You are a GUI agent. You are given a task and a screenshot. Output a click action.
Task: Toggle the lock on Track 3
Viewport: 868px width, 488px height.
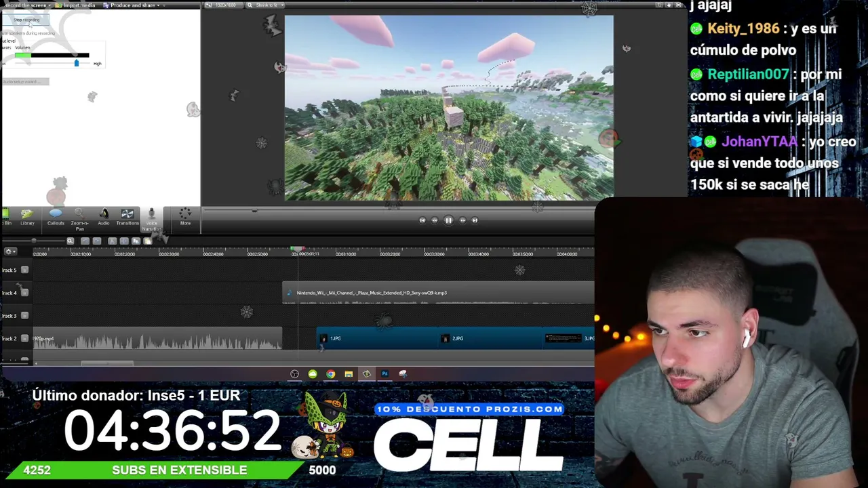(x=24, y=316)
